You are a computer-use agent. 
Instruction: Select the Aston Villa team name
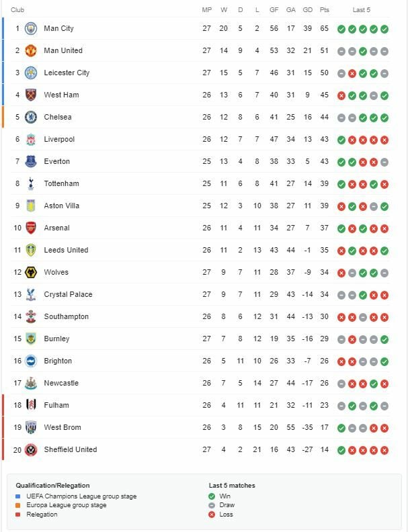click(62, 206)
